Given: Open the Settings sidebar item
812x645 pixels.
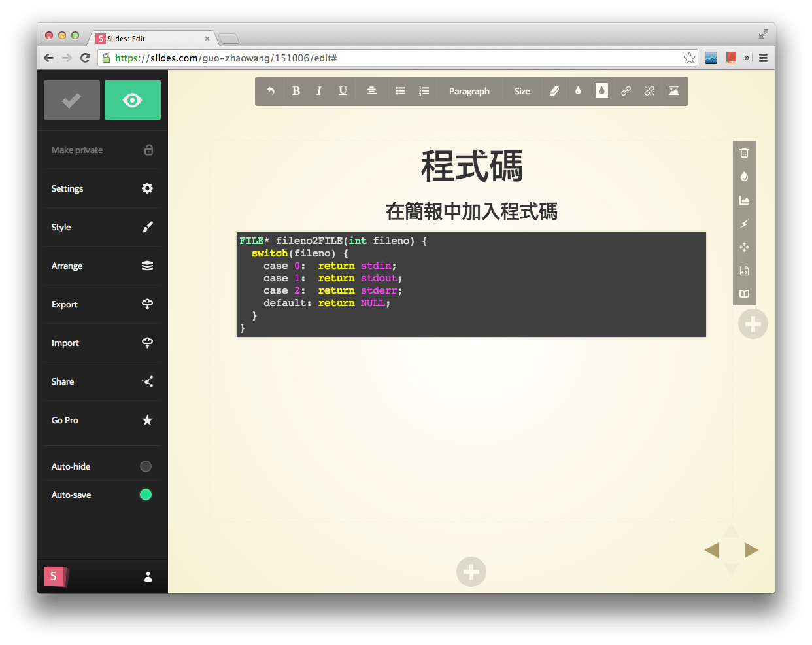Looking at the screenshot, I should (102, 188).
